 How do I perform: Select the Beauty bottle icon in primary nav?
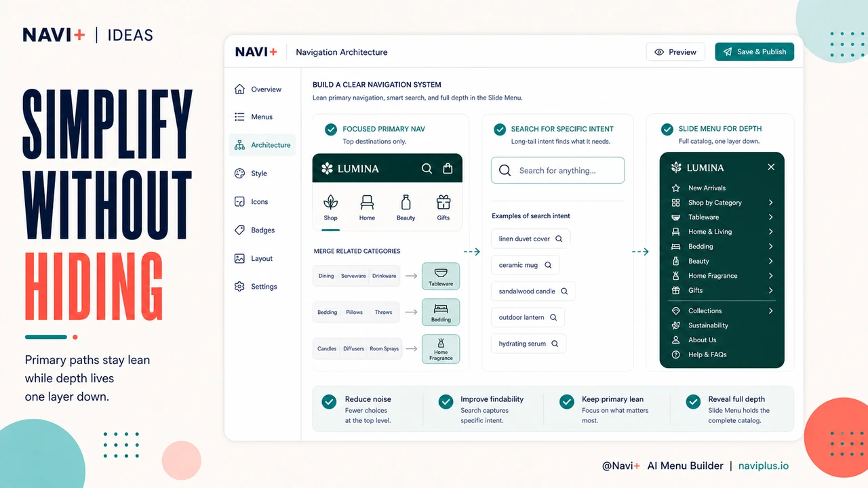[406, 202]
